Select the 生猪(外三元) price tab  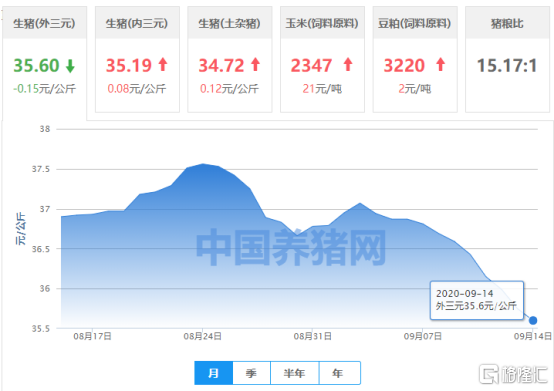tap(45, 59)
